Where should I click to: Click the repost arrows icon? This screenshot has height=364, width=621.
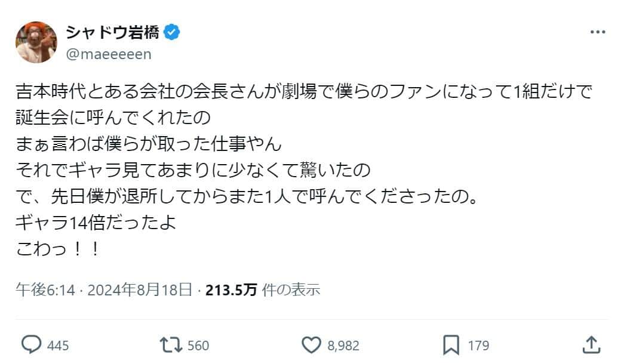click(171, 344)
